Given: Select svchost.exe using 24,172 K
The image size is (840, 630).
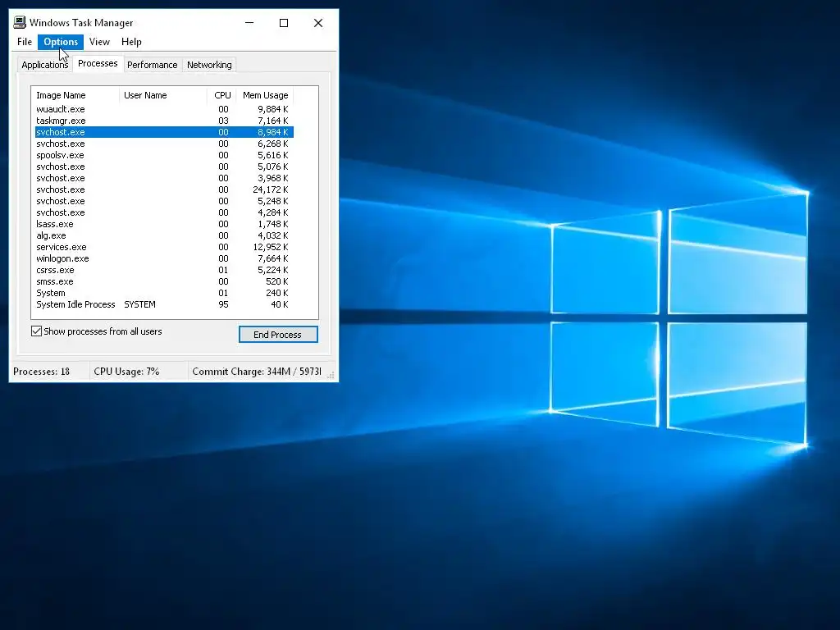Looking at the screenshot, I should (x=162, y=189).
